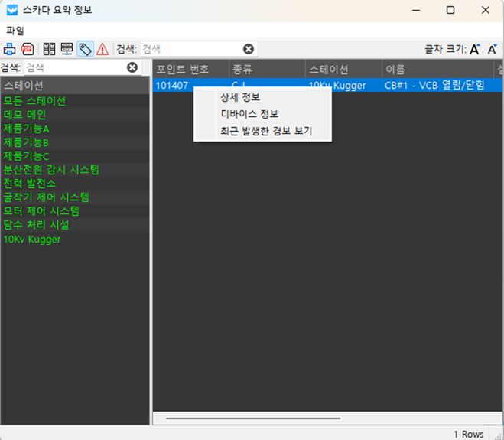Clear the top toolbar search field

coord(248,49)
